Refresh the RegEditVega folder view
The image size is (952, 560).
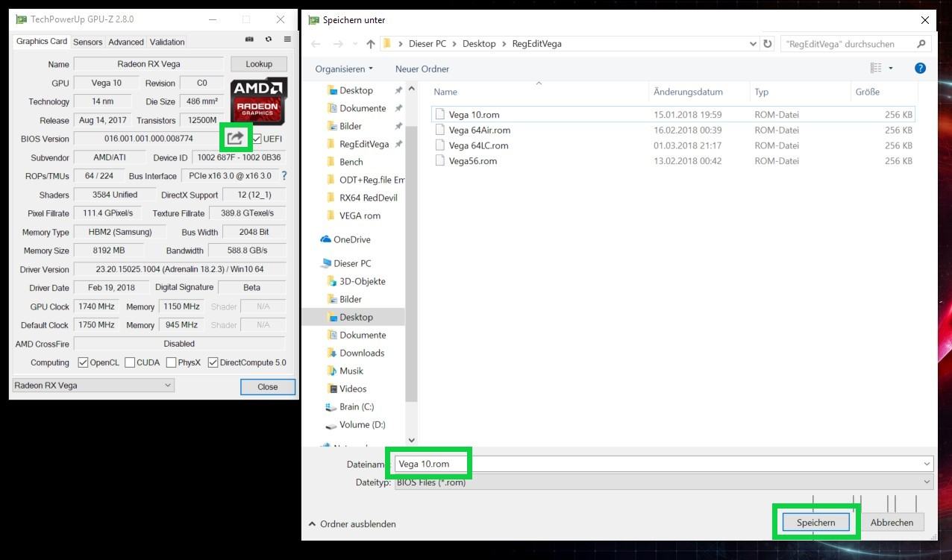pyautogui.click(x=768, y=44)
